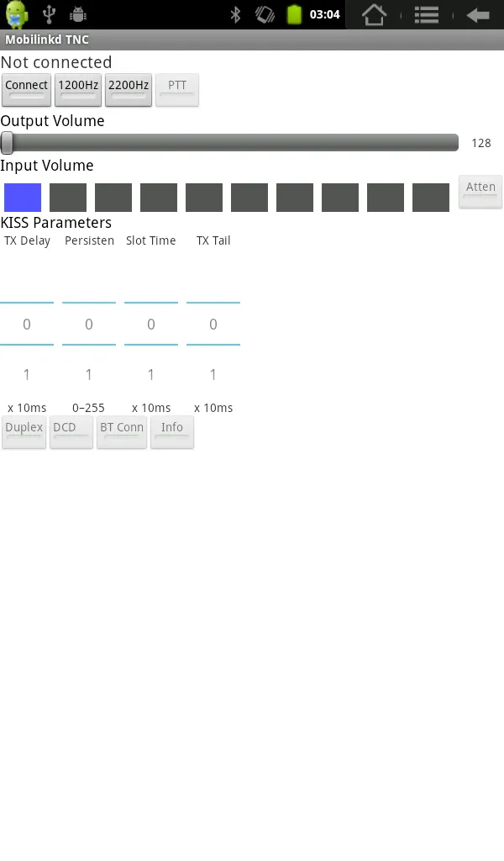Select Slot Time picker current value 0
This screenshot has height=861, width=504.
coord(151,324)
